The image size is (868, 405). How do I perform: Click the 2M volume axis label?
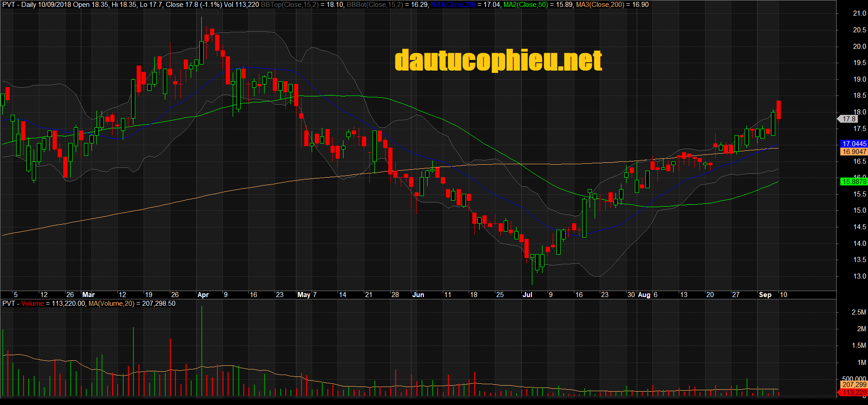862,329
